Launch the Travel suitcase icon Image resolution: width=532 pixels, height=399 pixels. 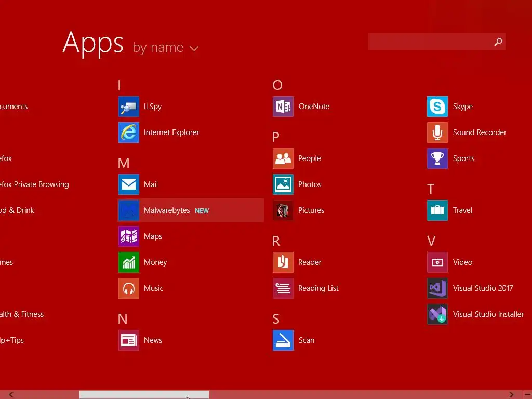pos(437,210)
